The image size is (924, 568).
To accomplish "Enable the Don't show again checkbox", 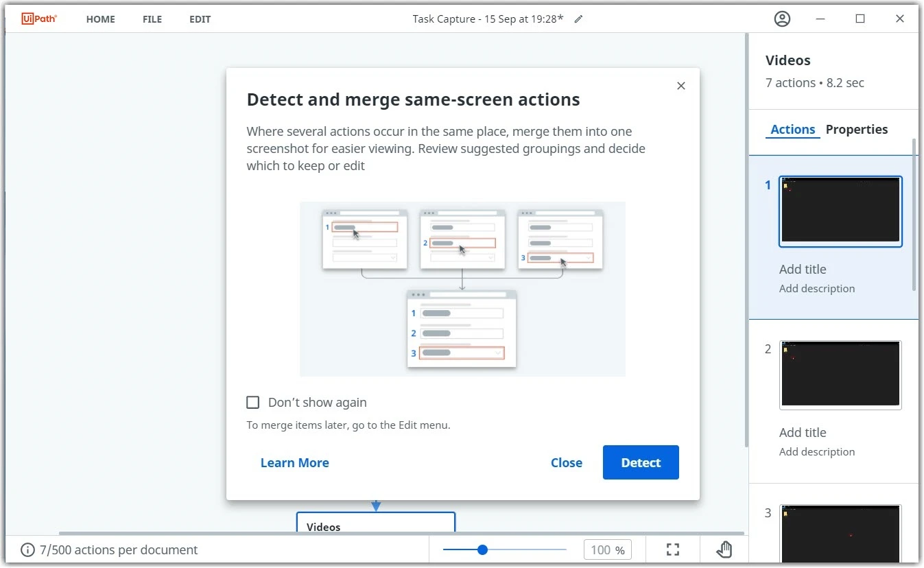I will coord(253,402).
